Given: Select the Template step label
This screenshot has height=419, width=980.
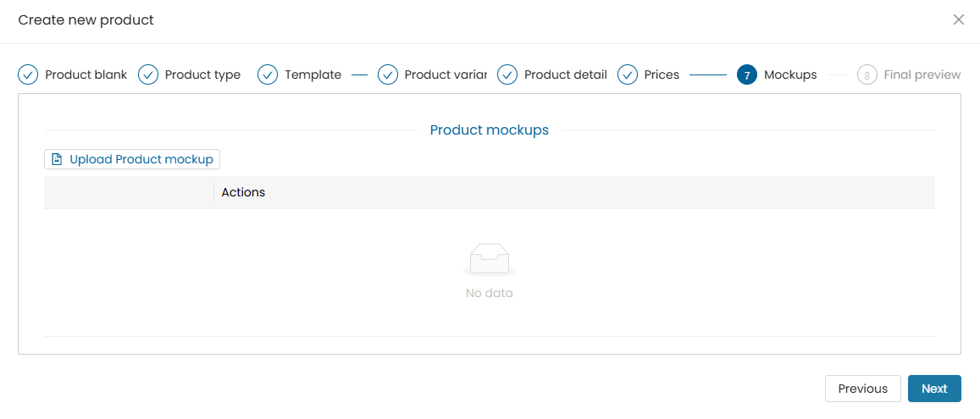Looking at the screenshot, I should tap(313, 75).
